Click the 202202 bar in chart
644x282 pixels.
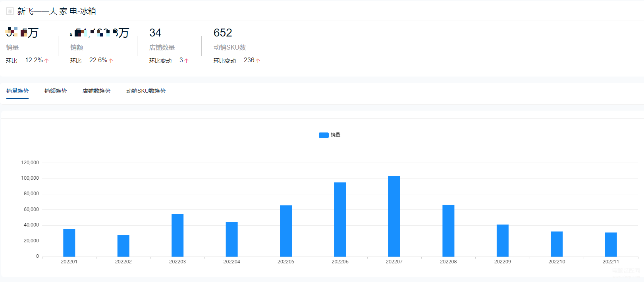coord(123,246)
